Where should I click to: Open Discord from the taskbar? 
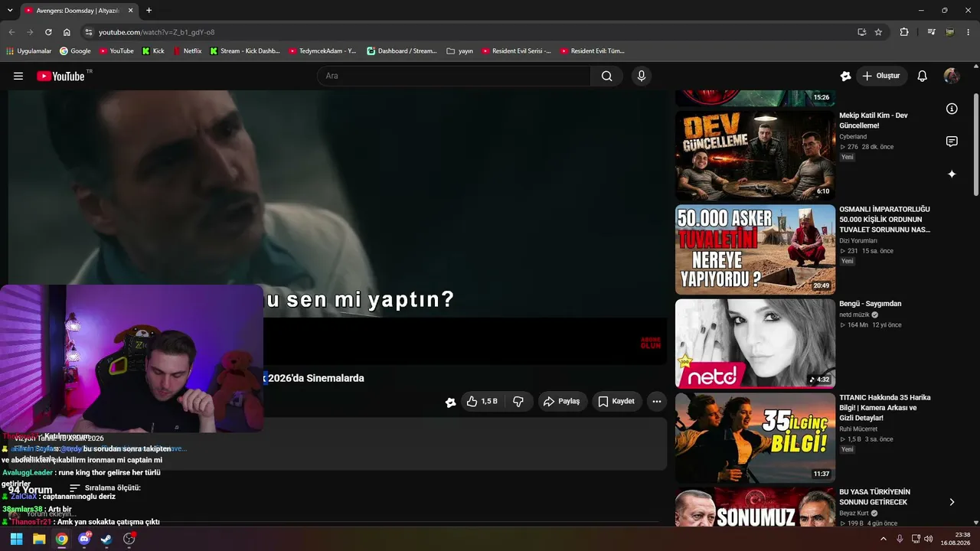[84, 539]
